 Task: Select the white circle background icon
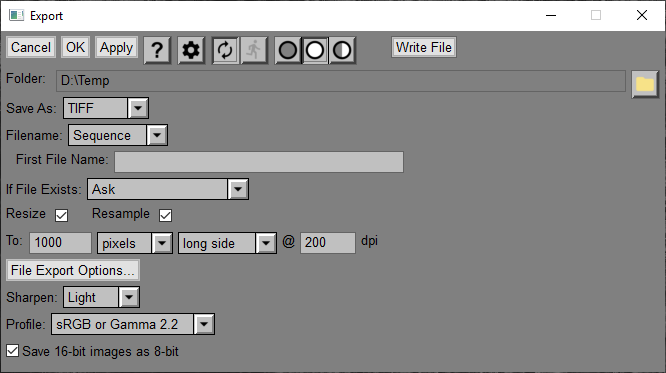click(x=315, y=50)
